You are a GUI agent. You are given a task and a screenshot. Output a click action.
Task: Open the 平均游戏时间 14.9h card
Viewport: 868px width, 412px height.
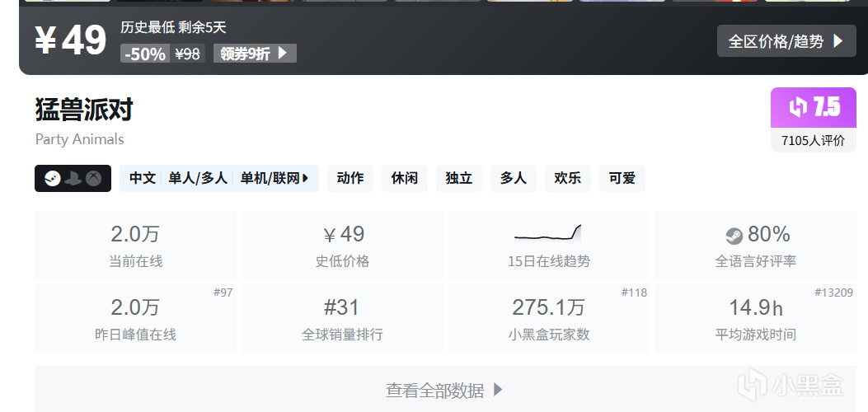point(756,318)
